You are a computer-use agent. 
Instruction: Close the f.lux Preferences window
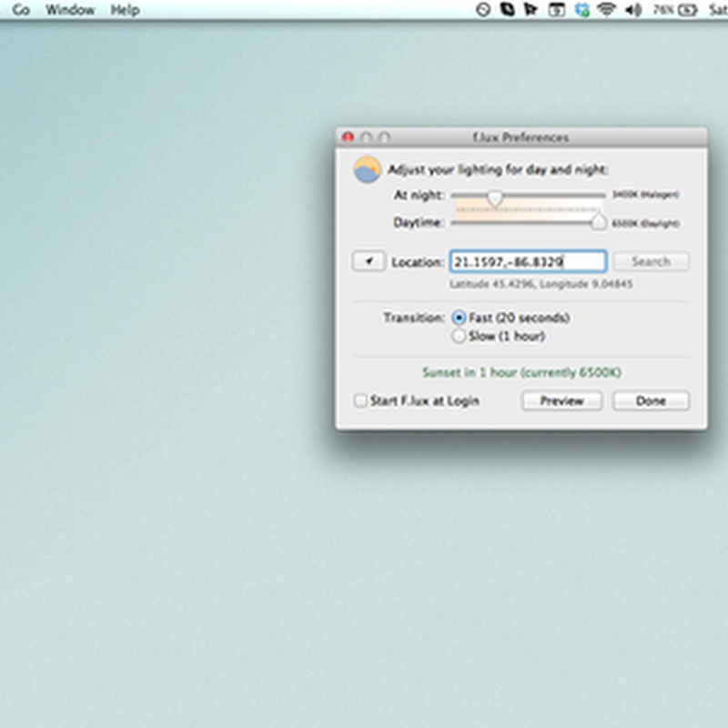tap(349, 137)
